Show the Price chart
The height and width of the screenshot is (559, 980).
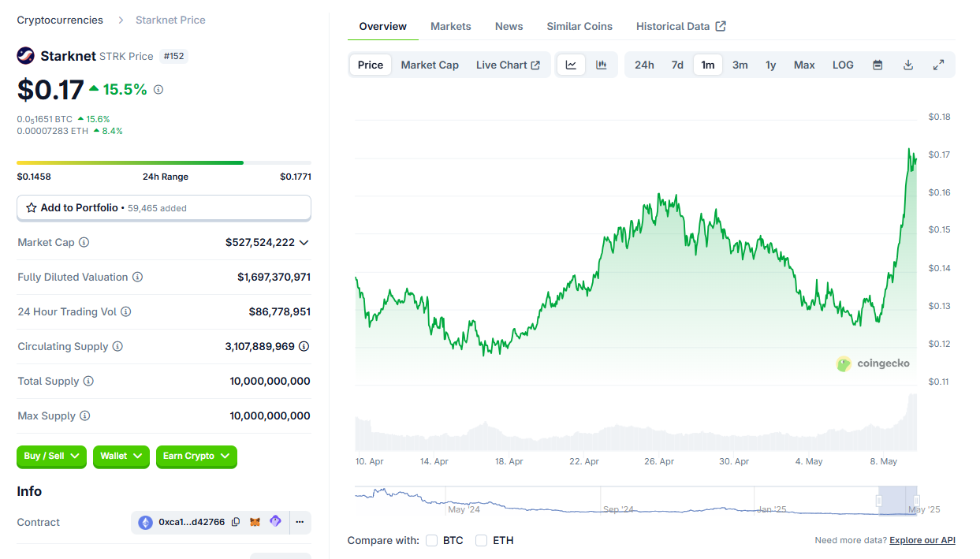[x=371, y=65]
